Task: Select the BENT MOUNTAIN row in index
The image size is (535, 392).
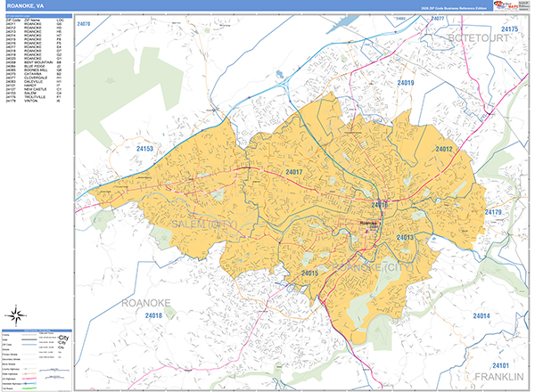Action: point(38,61)
